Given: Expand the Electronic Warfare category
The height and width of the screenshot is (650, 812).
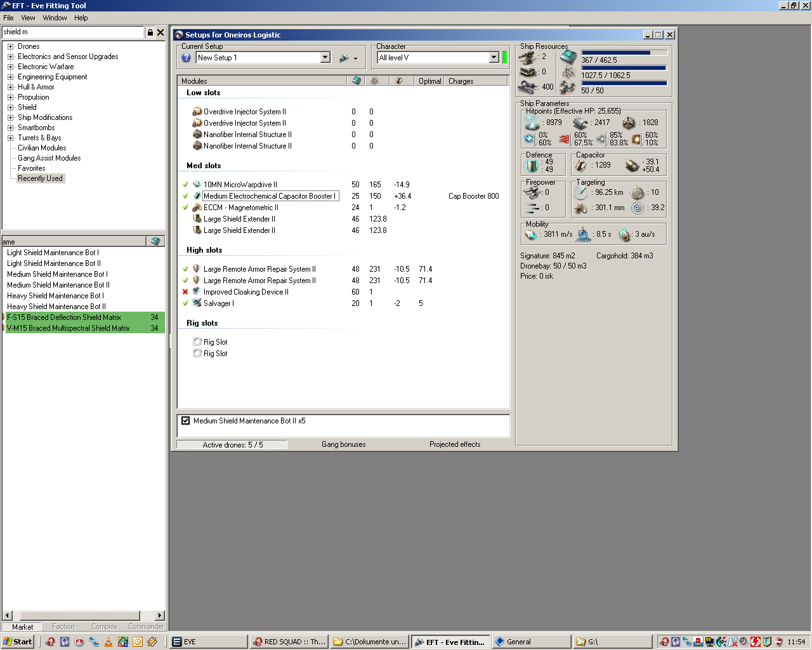Looking at the screenshot, I should point(10,67).
